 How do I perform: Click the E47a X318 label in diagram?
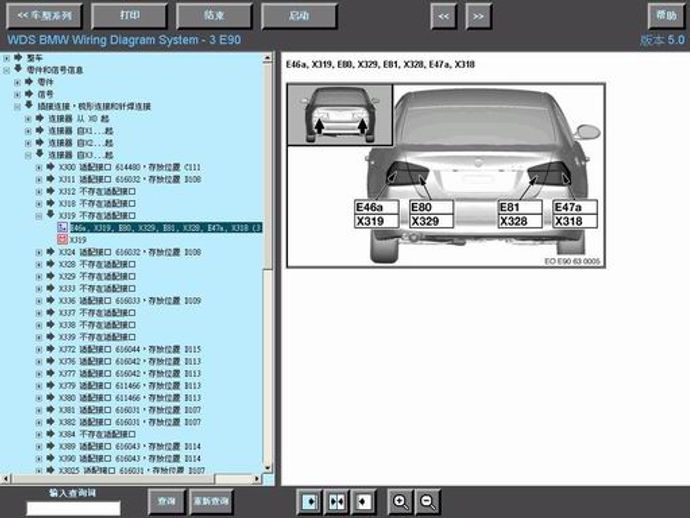click(575, 214)
